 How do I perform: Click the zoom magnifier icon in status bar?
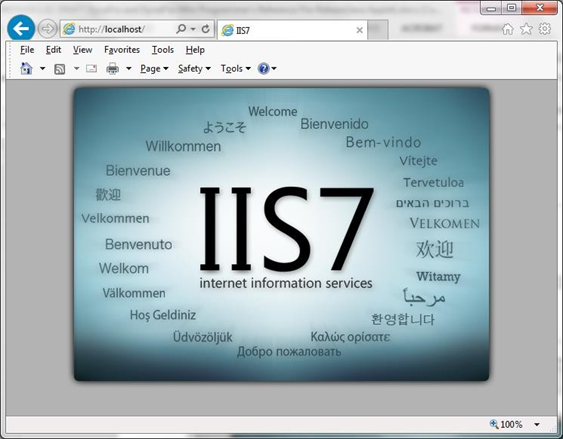pyautogui.click(x=494, y=424)
